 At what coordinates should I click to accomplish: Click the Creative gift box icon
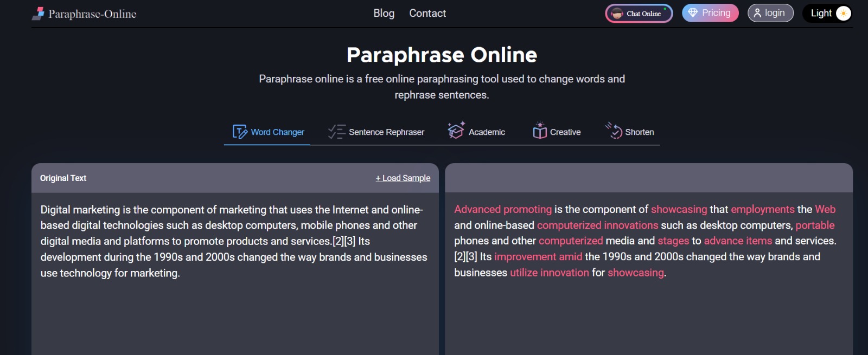coord(539,131)
